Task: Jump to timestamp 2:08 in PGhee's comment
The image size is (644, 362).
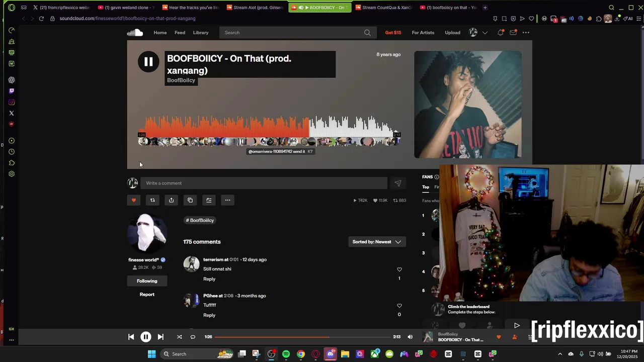Action: [x=228, y=296]
